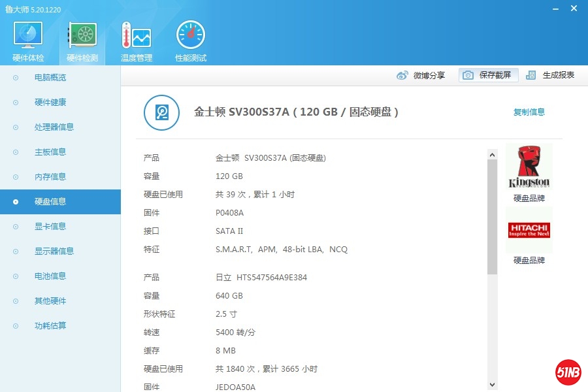
Task: Close the 鲁大师 window
Action: point(574,8)
